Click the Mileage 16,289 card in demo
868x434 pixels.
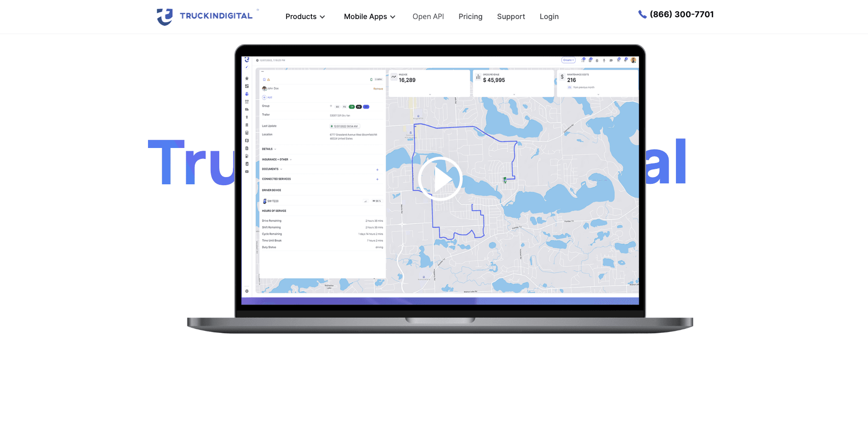coord(429,83)
